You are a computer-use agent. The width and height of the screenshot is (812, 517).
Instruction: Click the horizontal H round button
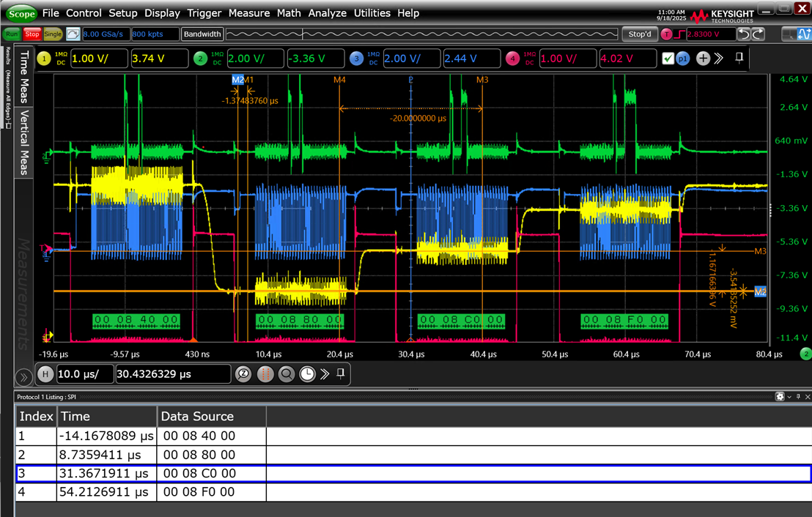(x=45, y=373)
